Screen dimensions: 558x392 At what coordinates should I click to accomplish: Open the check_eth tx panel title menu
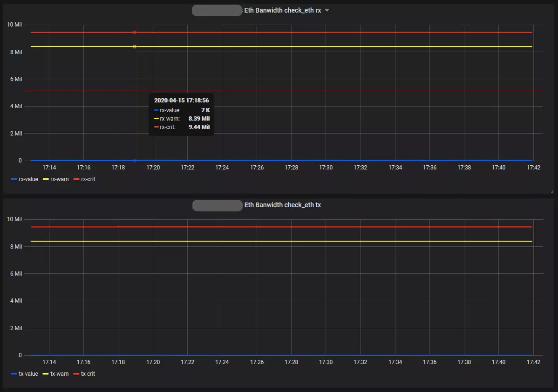point(283,205)
